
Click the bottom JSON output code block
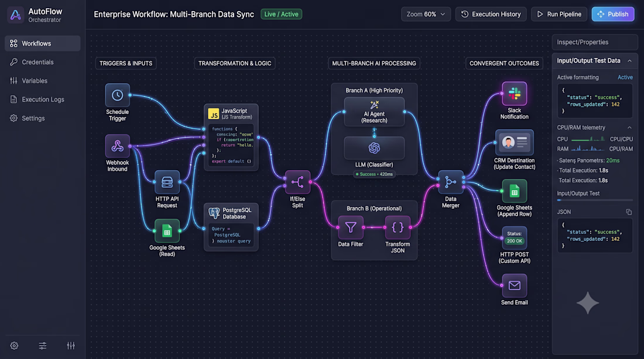coord(595,236)
